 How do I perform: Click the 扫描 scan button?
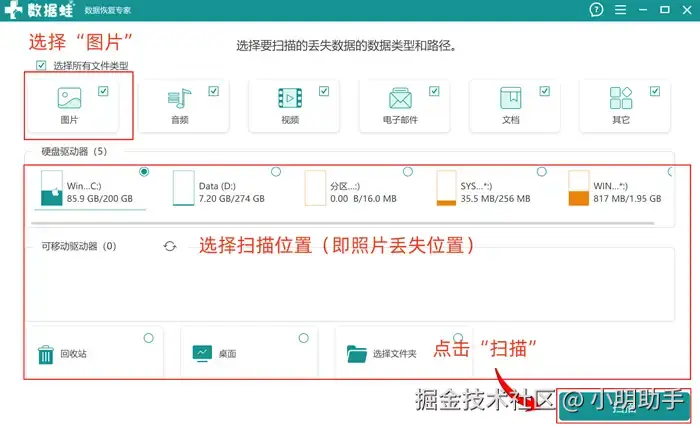[x=624, y=407]
